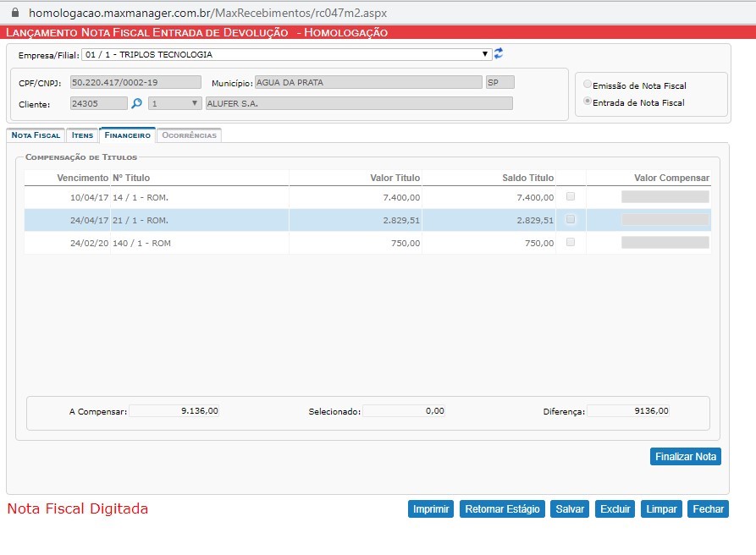Click the Nº Titulo column header
Image resolution: width=756 pixels, height=555 pixels.
pyautogui.click(x=131, y=178)
